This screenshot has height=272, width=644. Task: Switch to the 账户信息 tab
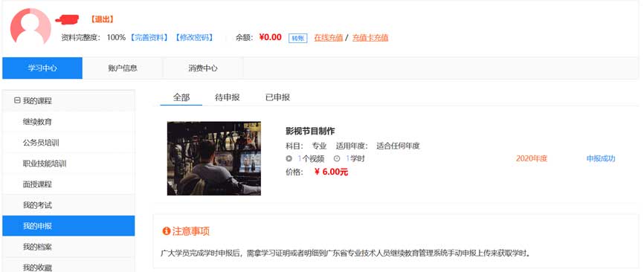pyautogui.click(x=123, y=68)
